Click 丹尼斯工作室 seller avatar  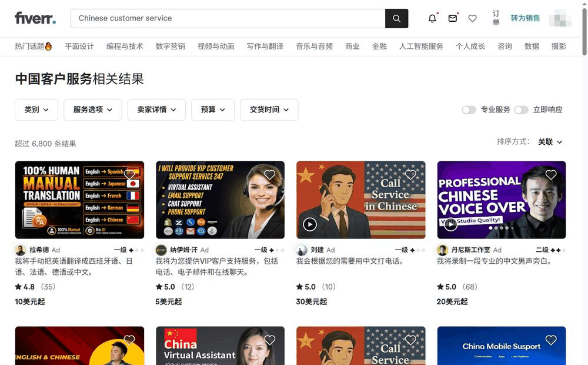point(442,250)
